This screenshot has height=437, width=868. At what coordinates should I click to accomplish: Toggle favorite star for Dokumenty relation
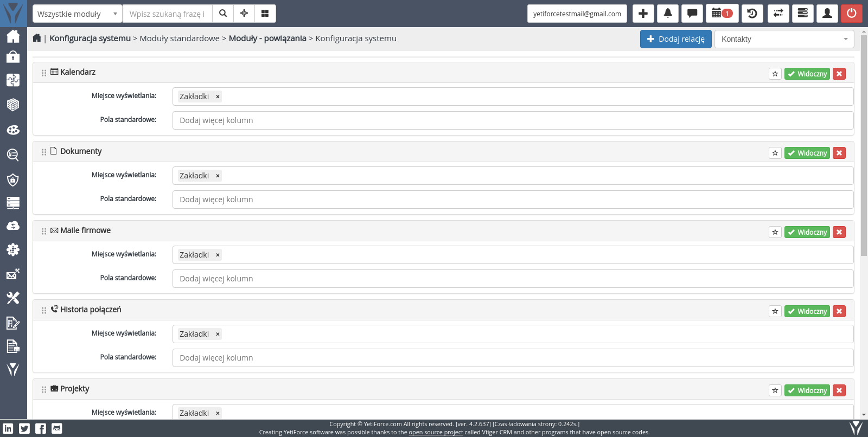pos(775,153)
